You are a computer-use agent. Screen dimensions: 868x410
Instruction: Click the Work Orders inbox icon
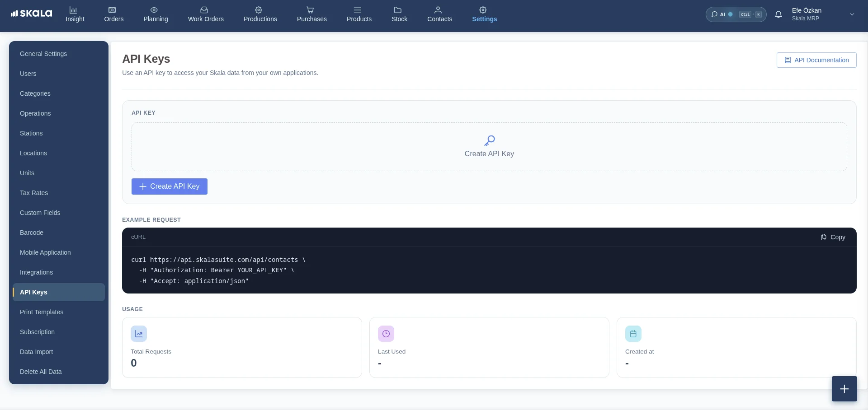[204, 10]
